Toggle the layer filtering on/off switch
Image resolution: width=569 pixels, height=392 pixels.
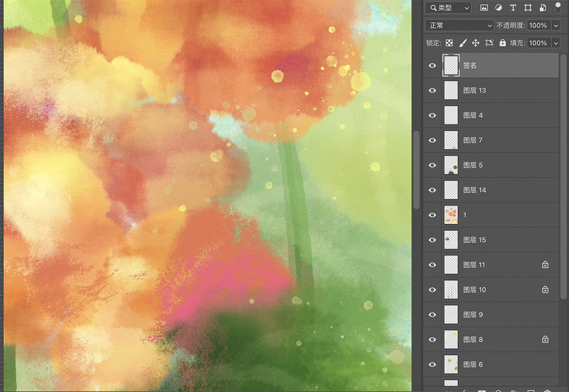(x=558, y=7)
